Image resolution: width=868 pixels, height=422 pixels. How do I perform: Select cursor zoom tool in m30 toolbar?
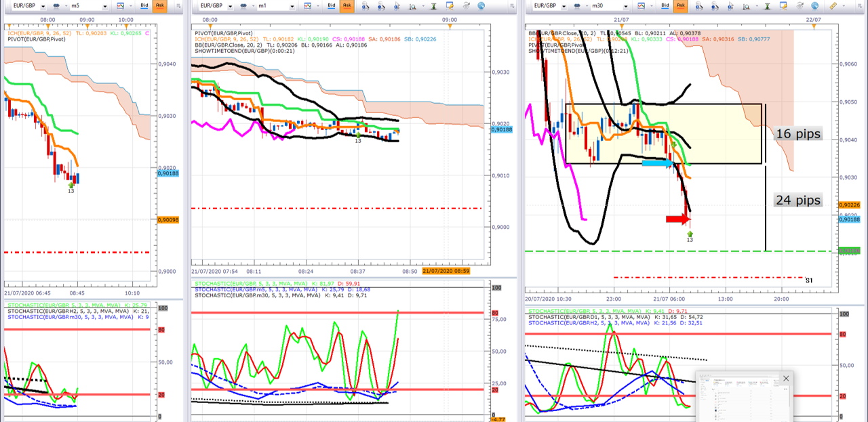(x=730, y=5)
